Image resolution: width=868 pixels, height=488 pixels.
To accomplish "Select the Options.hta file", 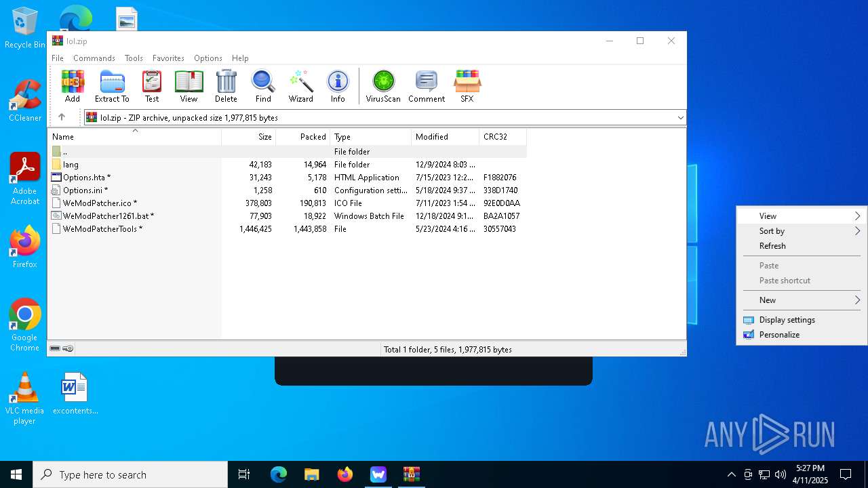I will point(288,178).
